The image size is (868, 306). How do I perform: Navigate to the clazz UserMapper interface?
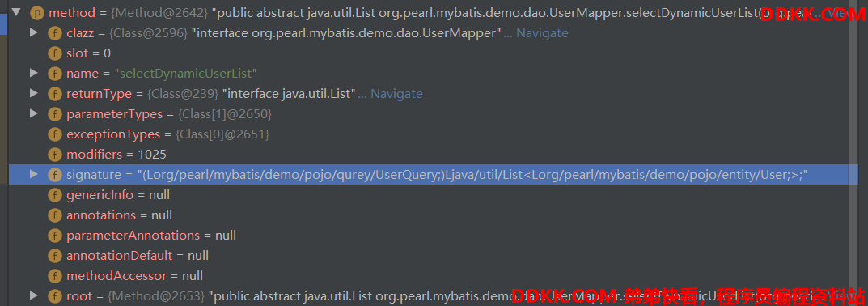(x=542, y=33)
